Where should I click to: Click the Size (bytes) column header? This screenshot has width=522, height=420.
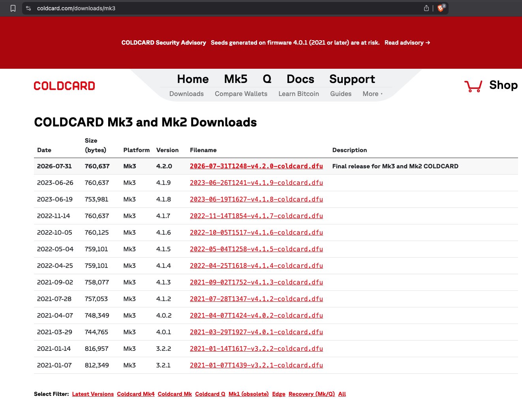coord(96,145)
